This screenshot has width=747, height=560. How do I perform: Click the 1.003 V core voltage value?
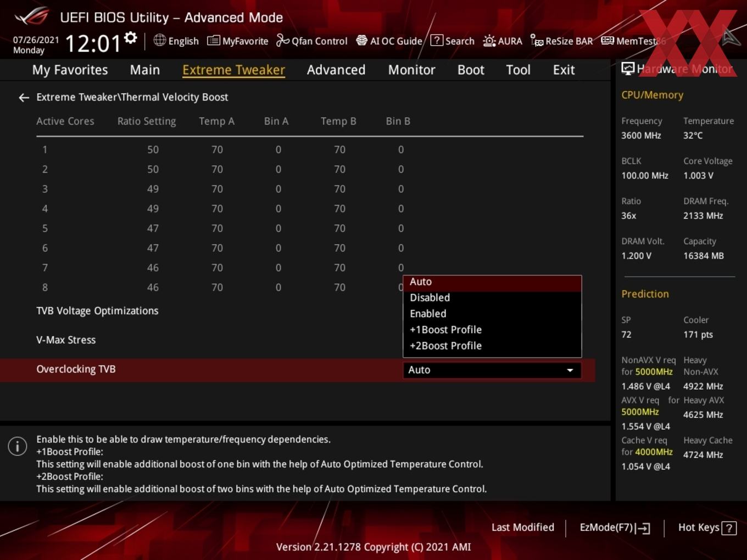click(x=698, y=176)
